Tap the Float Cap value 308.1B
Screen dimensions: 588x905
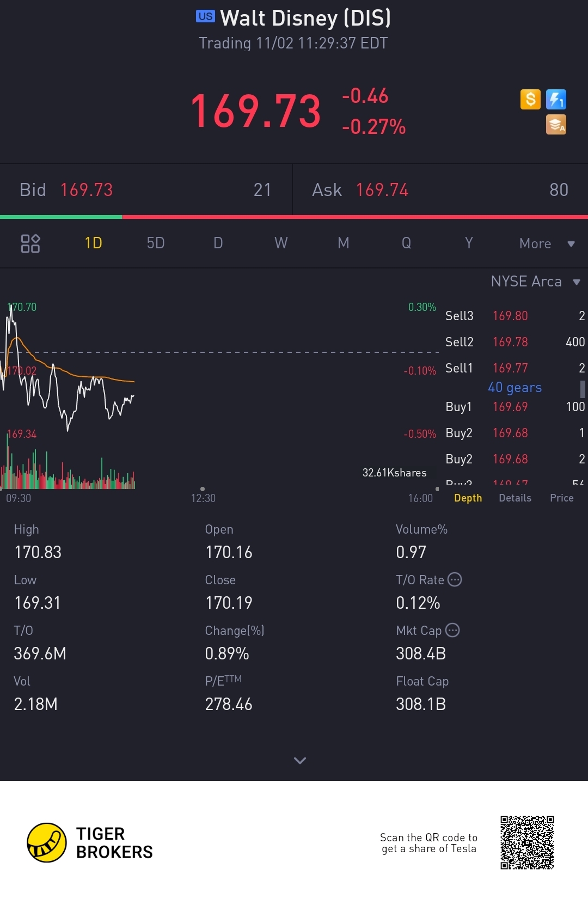421,704
